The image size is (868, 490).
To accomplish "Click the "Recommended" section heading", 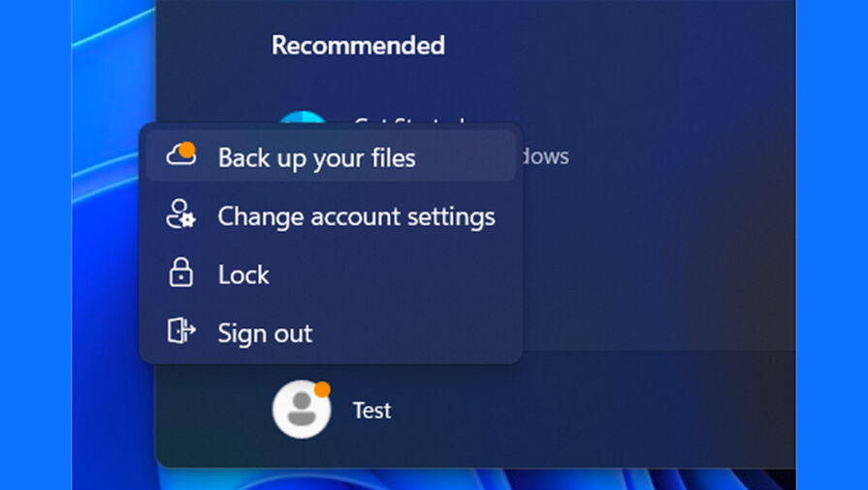I will coord(358,45).
